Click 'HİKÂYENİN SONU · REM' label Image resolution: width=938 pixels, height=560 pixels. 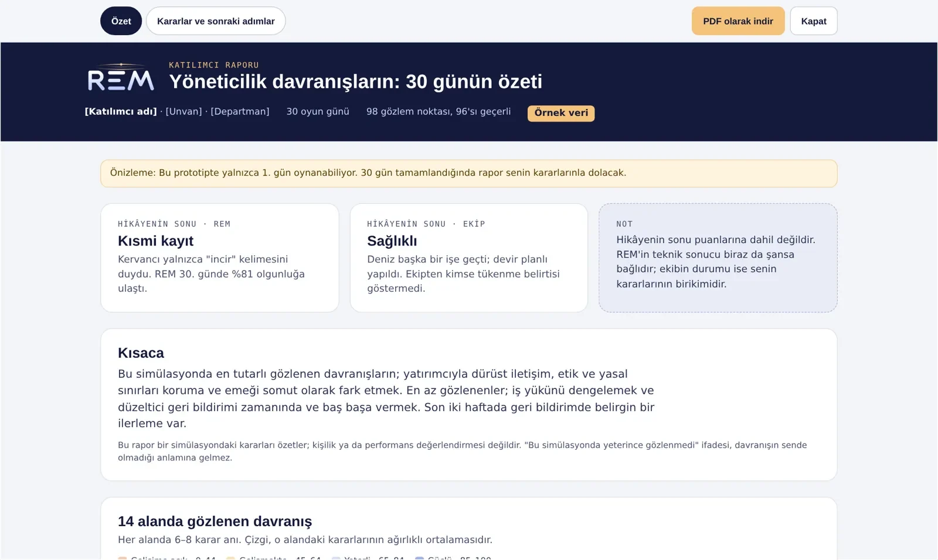pyautogui.click(x=174, y=224)
